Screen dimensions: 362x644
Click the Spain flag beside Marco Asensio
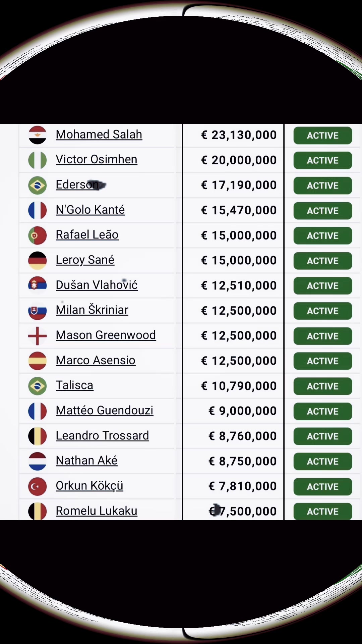click(37, 361)
